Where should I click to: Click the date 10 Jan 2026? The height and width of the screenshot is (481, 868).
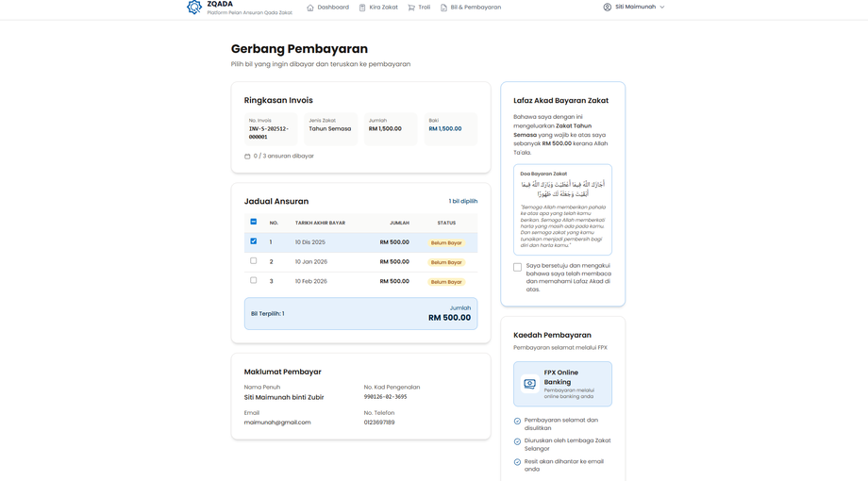tap(311, 262)
